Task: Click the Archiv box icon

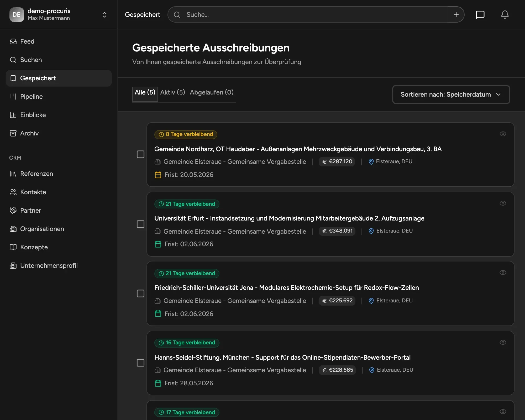Action: coord(13,133)
